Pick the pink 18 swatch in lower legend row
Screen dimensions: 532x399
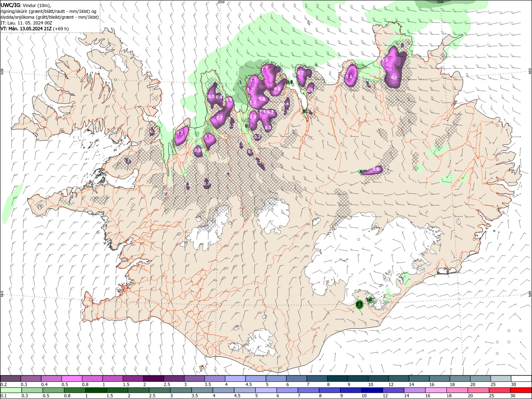pyautogui.click(x=457, y=390)
